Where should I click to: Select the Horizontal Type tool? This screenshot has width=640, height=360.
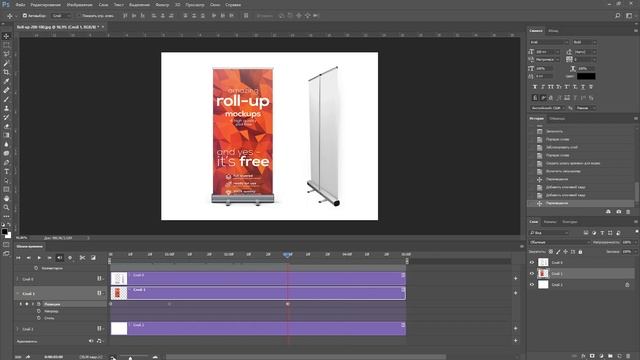coord(6,171)
